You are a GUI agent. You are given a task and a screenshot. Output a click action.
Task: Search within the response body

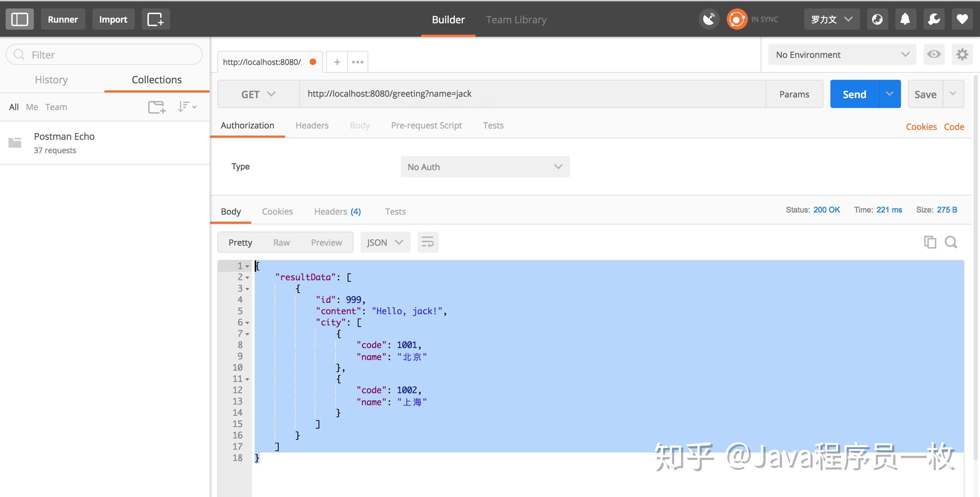[x=951, y=242]
